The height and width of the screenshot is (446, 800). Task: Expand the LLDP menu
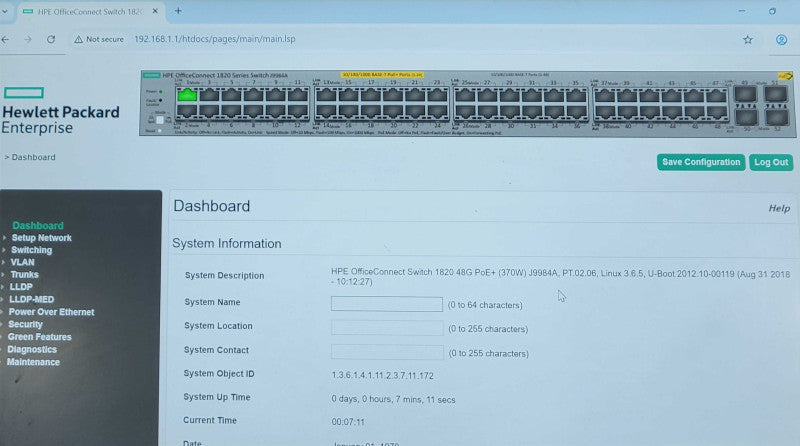[21, 287]
